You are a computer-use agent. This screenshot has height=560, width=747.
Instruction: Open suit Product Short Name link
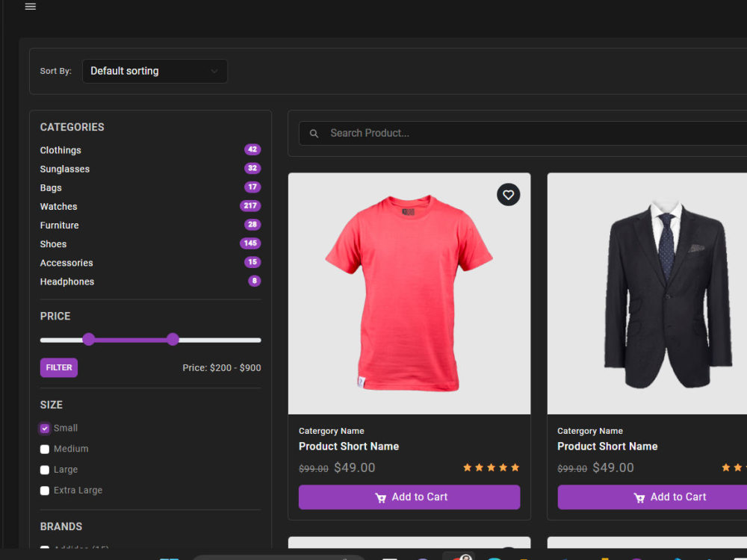[x=607, y=447]
